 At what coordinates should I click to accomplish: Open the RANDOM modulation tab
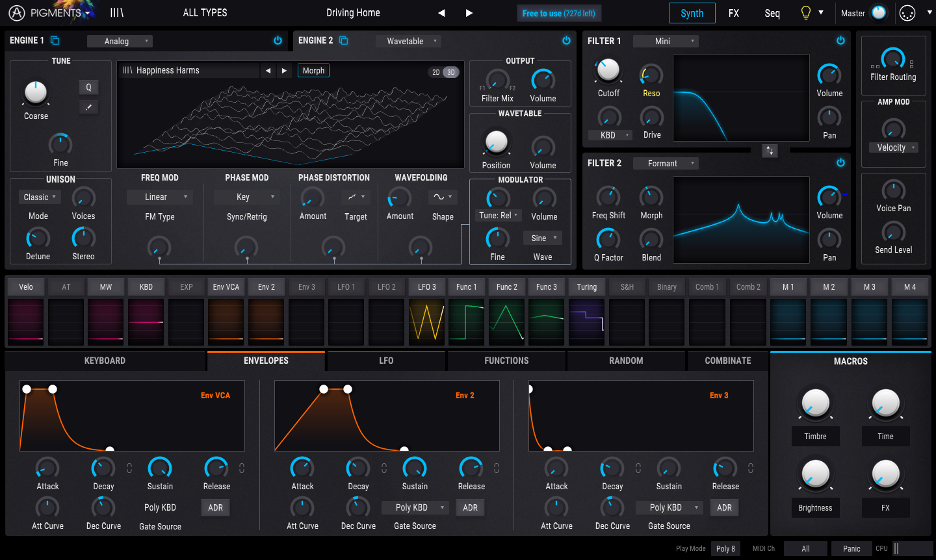(x=626, y=361)
